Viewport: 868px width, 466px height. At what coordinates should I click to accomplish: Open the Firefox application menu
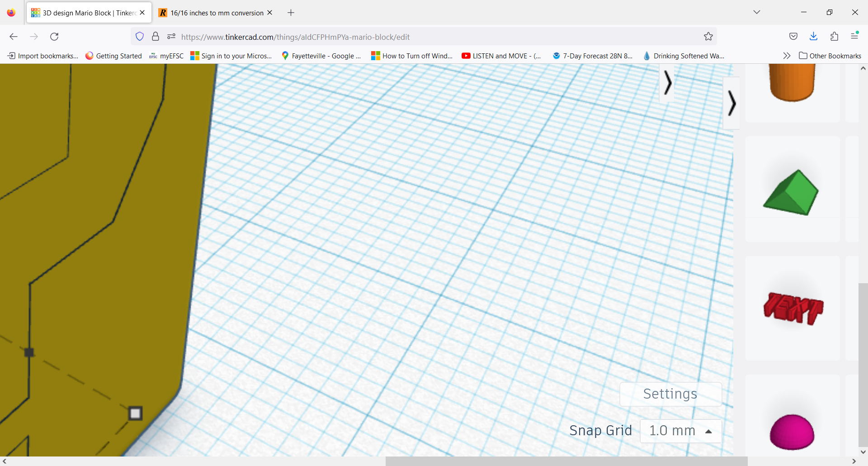point(855,36)
